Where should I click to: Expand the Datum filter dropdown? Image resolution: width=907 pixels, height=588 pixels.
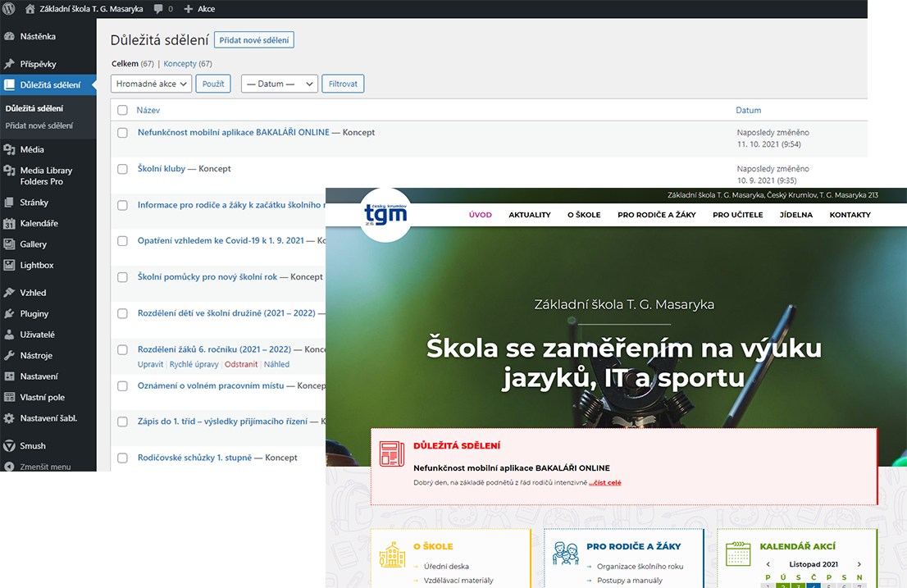tap(279, 84)
